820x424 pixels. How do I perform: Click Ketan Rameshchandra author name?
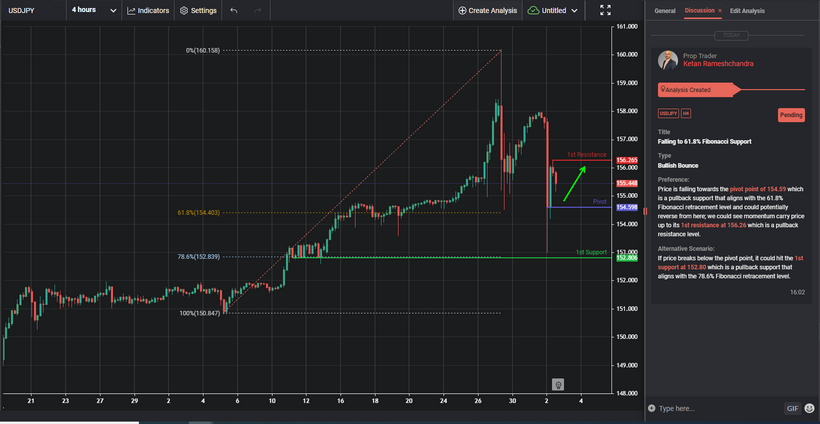718,64
